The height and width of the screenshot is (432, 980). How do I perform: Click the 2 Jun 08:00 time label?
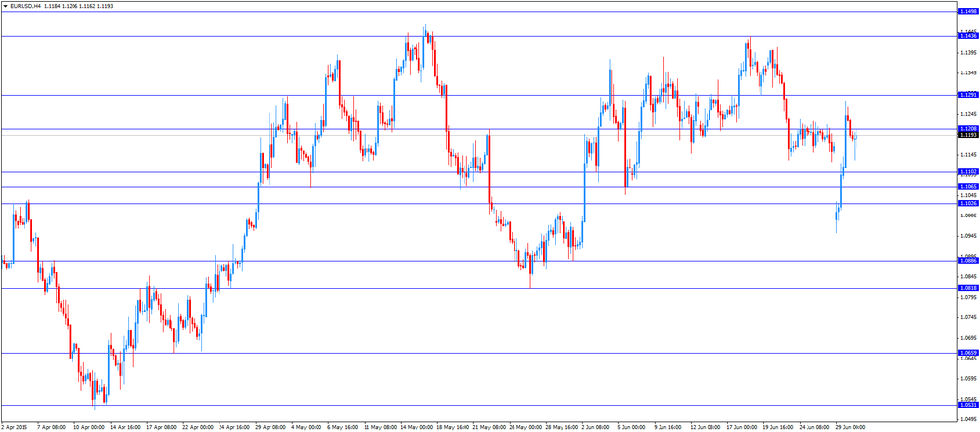[596, 428]
